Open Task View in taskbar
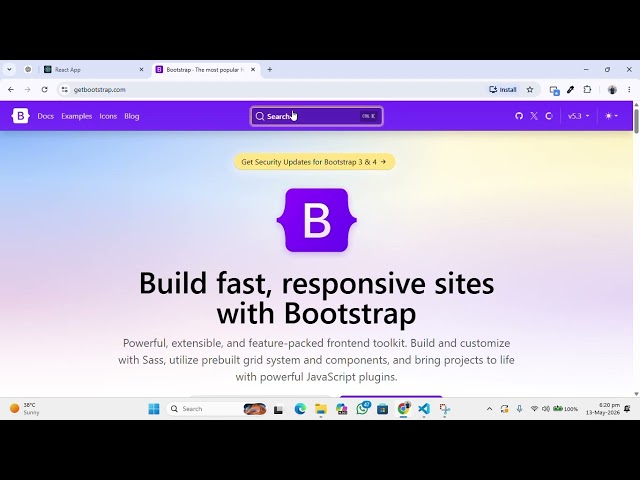 point(278,409)
